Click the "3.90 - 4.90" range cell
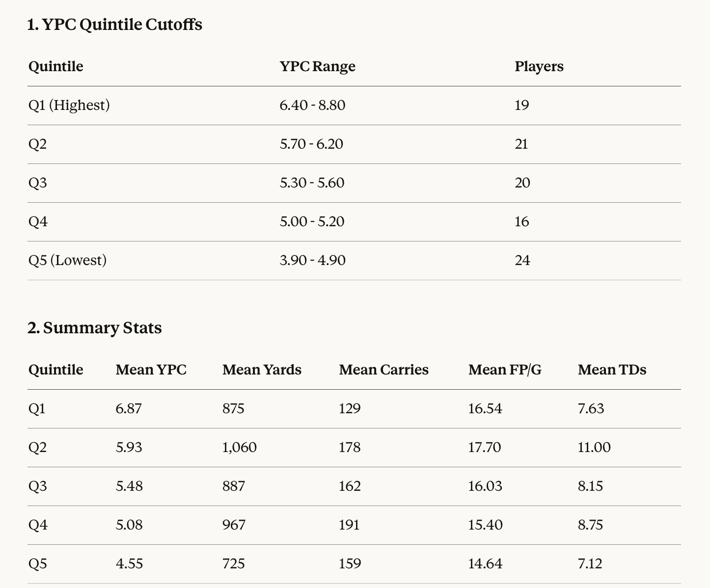 [312, 260]
